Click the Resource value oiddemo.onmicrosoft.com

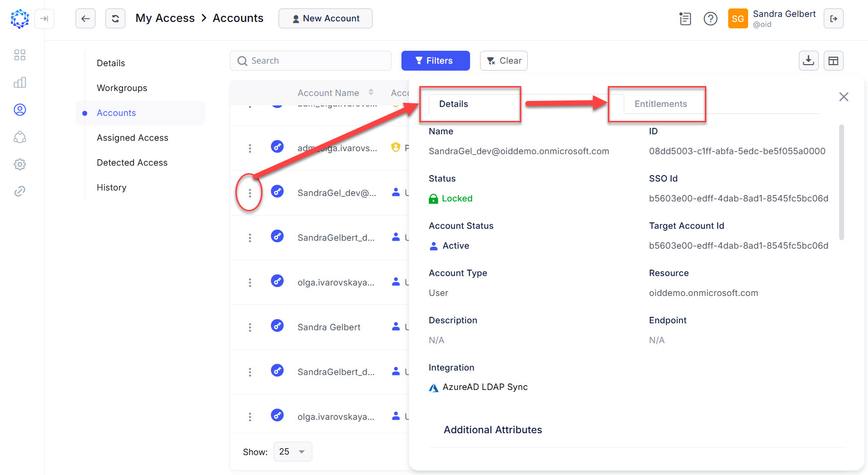point(703,293)
